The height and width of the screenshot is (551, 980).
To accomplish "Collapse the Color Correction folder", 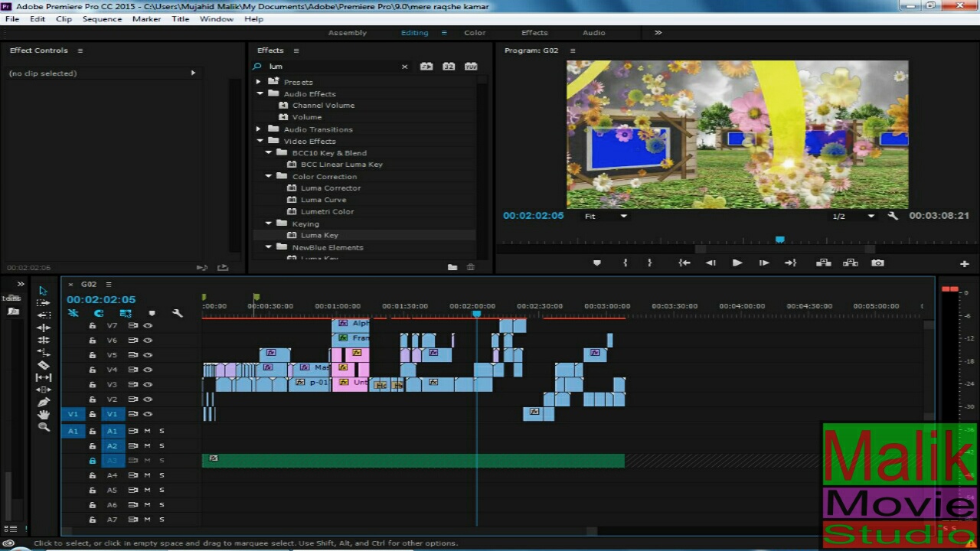I will coord(269,176).
